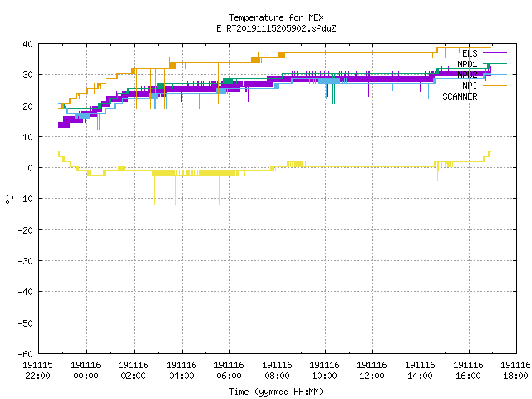Click the y-axis label 0
The width and height of the screenshot is (532, 399).
click(31, 168)
